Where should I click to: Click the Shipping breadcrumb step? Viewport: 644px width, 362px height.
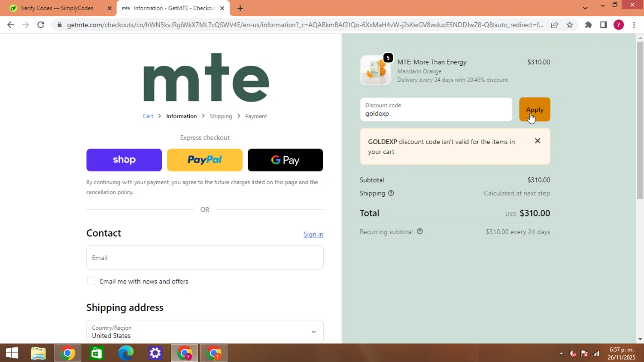(x=221, y=116)
